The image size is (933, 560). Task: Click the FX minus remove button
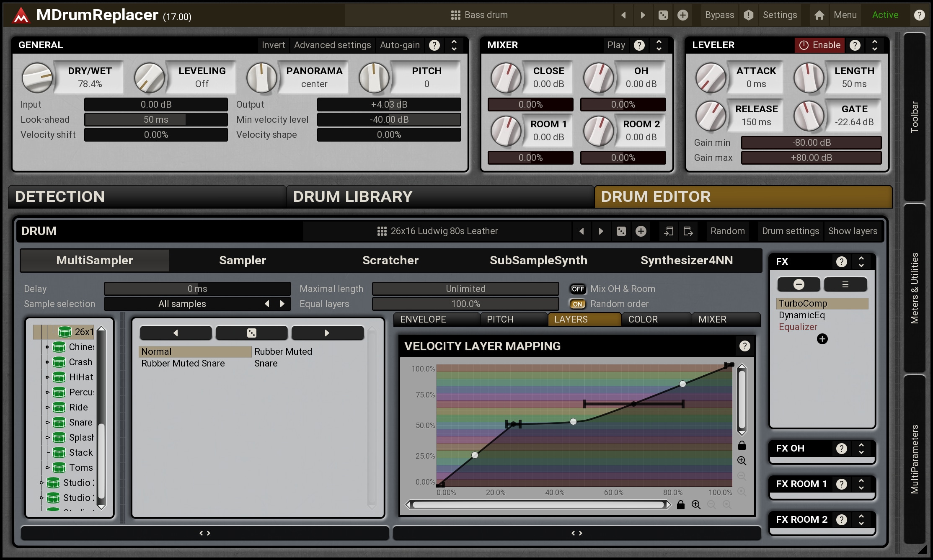point(799,285)
